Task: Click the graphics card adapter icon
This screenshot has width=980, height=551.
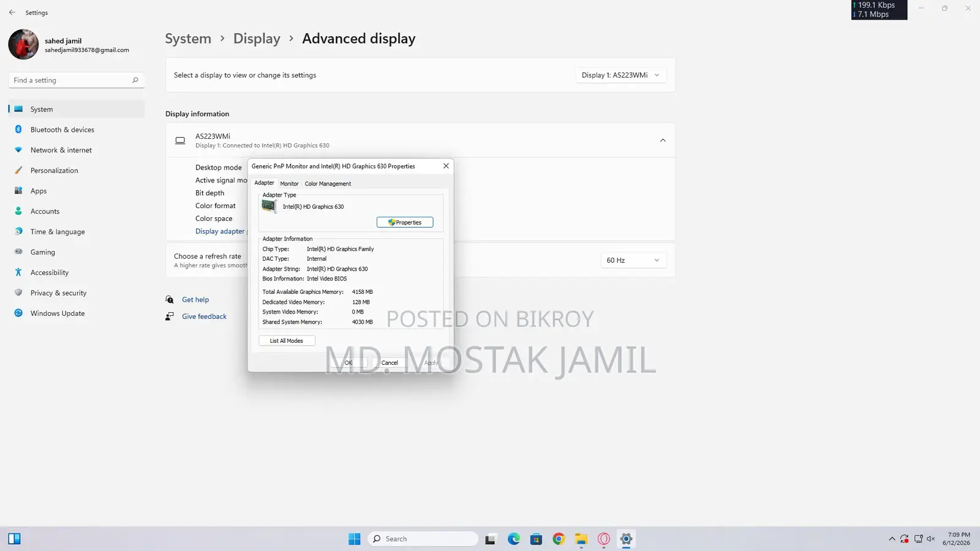Action: [269, 206]
